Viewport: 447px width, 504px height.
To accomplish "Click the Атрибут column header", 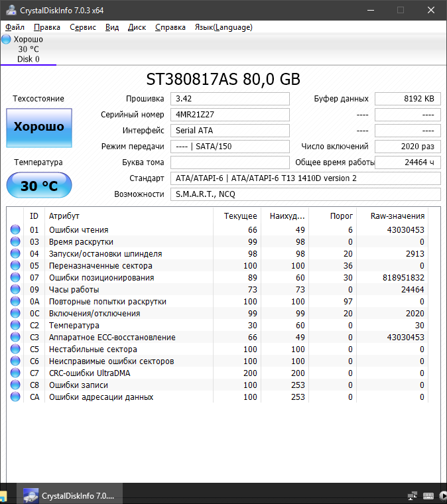I will (129, 216).
